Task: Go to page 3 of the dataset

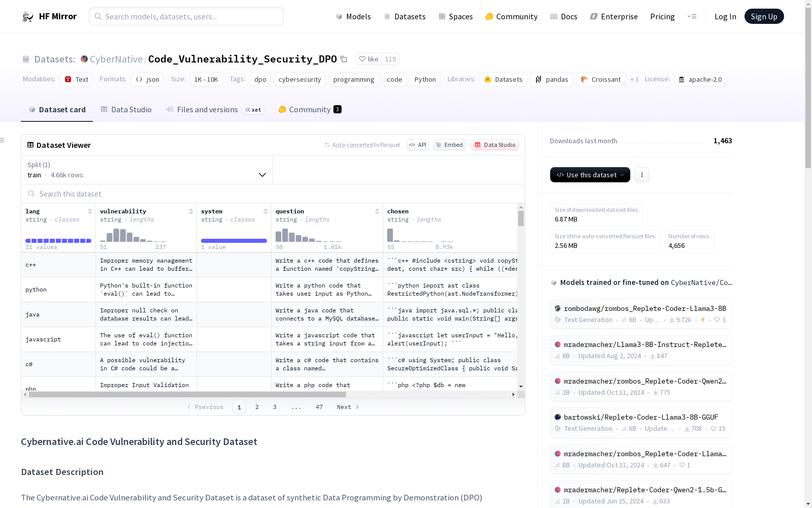Action: 275,407
